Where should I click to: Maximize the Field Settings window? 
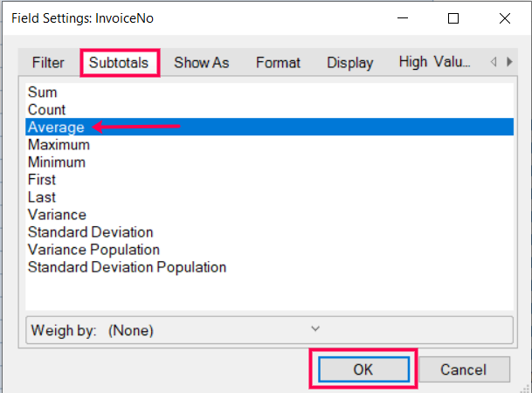453,18
